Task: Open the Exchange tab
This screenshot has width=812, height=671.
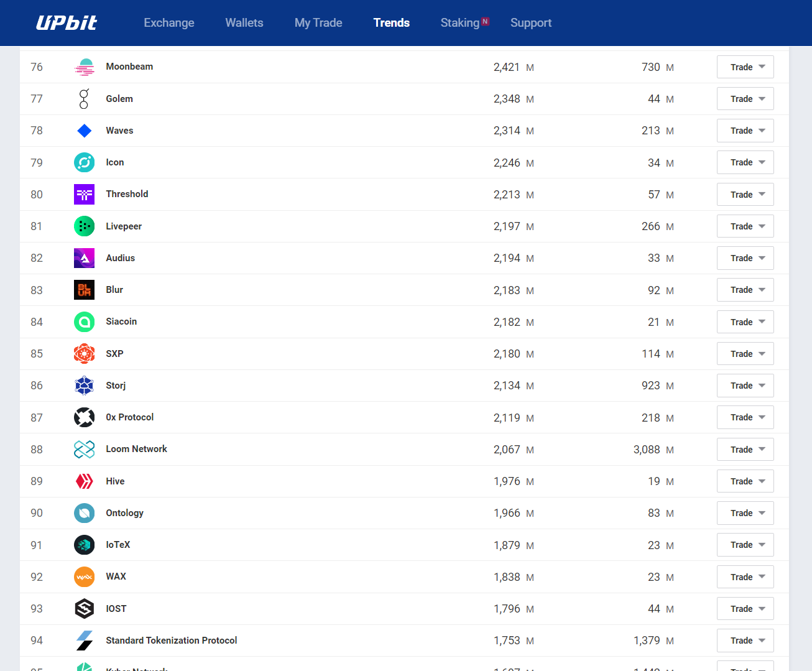Action: (169, 23)
